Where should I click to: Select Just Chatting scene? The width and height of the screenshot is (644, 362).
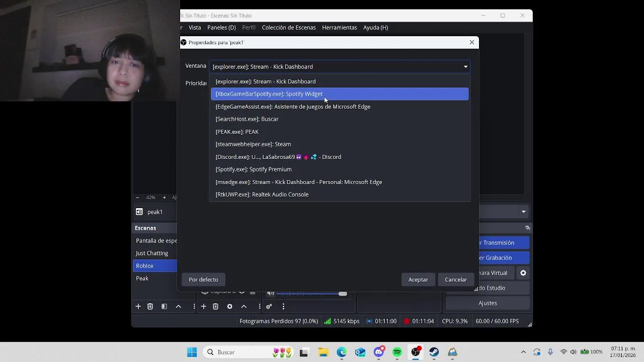click(155, 253)
